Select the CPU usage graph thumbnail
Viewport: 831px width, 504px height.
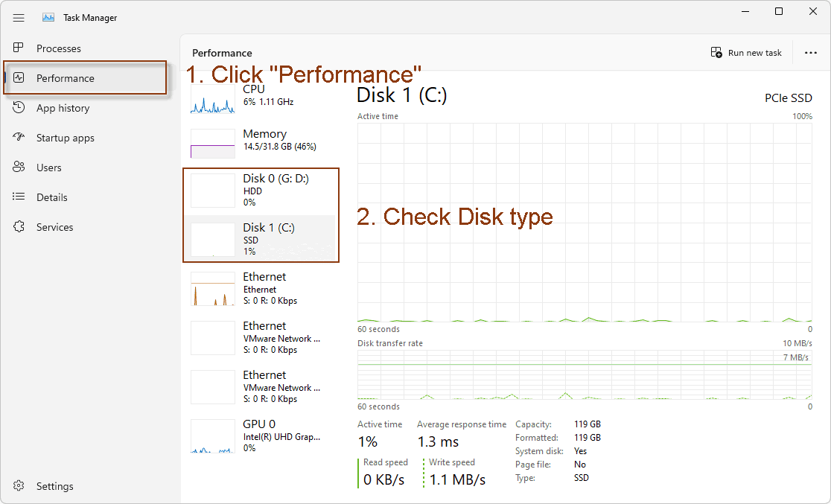[212, 100]
